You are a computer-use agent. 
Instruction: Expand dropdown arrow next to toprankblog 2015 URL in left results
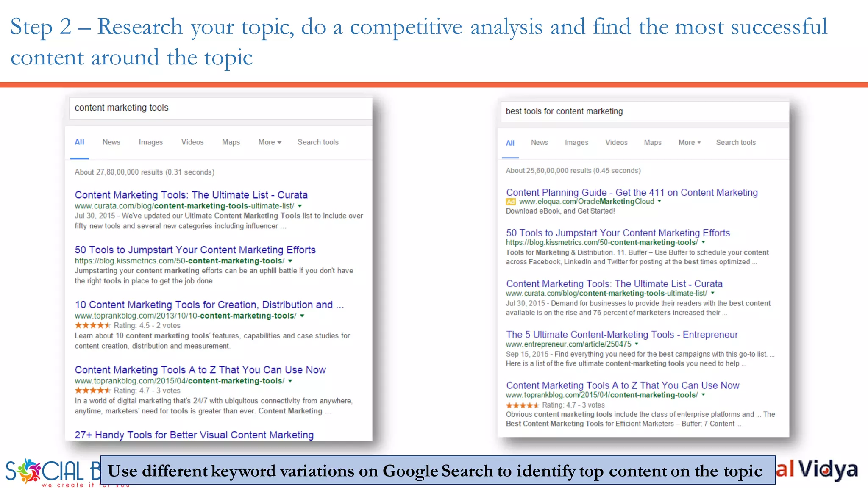(x=290, y=381)
